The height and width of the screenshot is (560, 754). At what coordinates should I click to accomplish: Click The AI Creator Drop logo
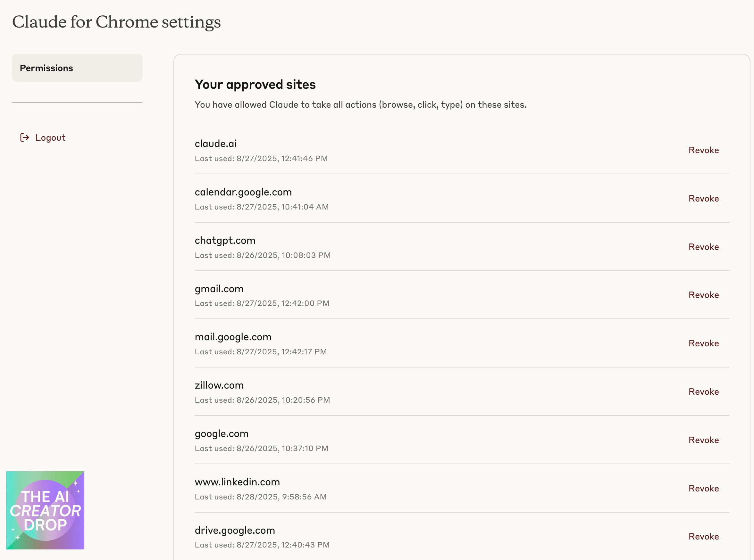[45, 510]
